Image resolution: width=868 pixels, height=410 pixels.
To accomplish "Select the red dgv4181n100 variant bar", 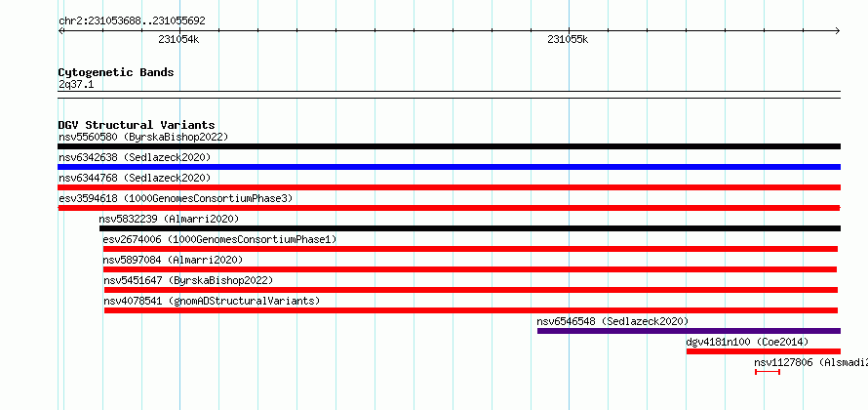I will (764, 351).
